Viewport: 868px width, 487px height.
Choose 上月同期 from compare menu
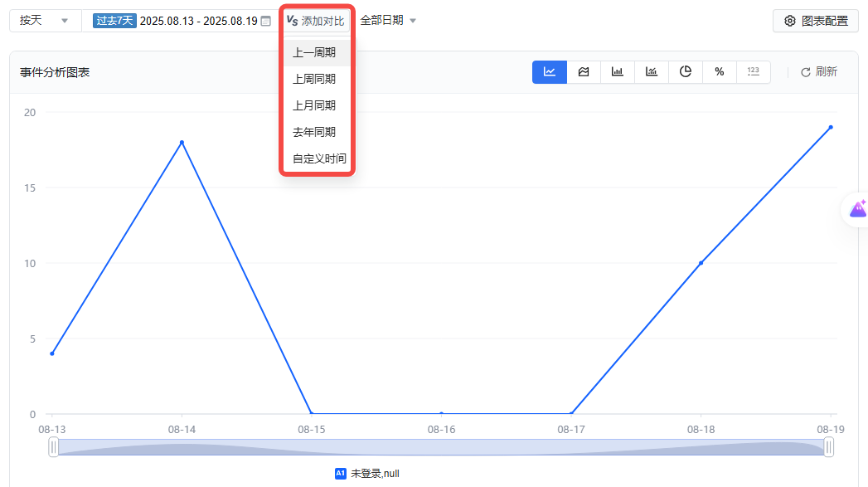pyautogui.click(x=317, y=106)
